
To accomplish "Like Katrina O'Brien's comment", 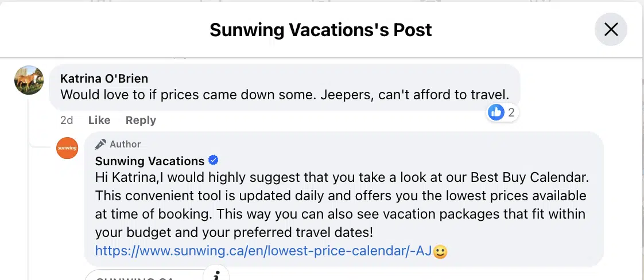I will pos(99,120).
